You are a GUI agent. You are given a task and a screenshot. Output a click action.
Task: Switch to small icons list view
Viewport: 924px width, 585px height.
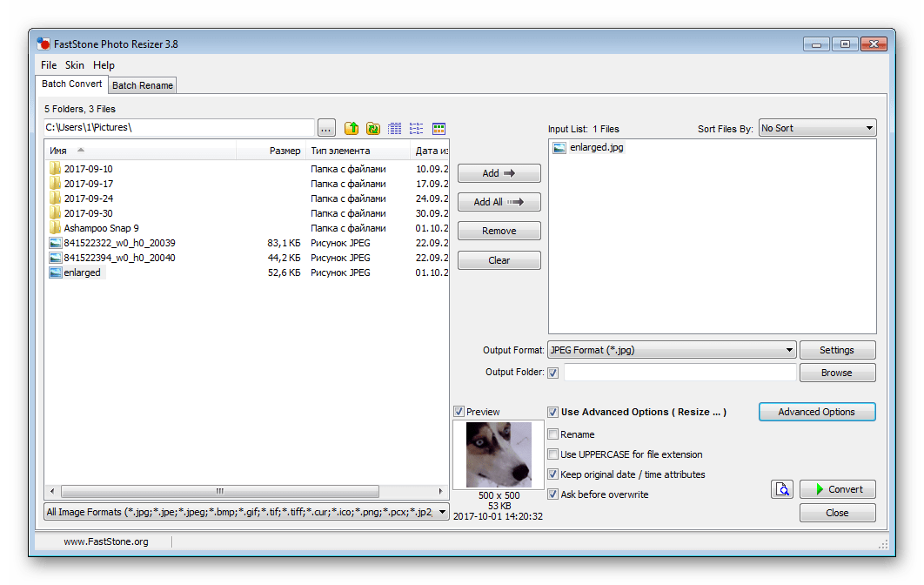click(x=417, y=129)
